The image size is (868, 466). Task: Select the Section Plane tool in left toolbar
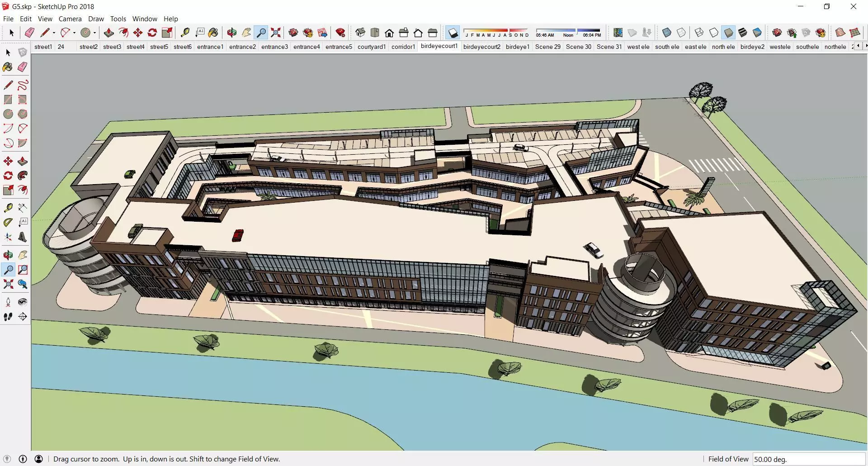23,317
